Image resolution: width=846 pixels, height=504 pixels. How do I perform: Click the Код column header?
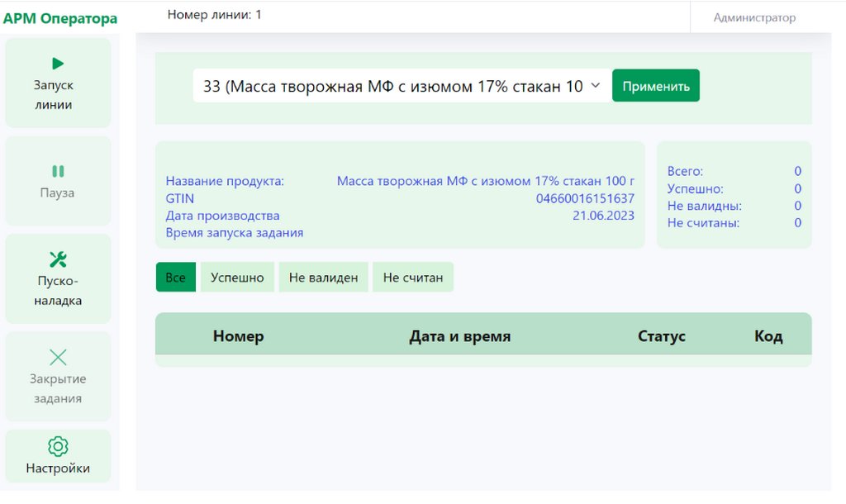tap(768, 336)
